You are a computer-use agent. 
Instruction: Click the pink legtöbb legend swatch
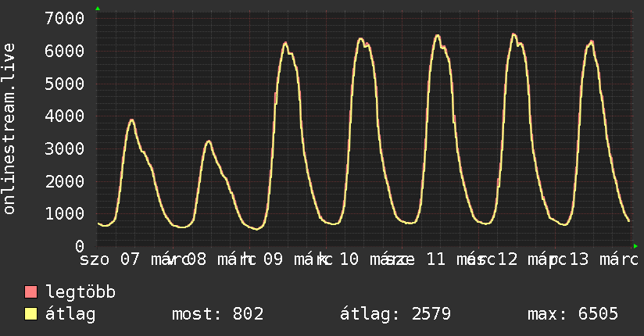pyautogui.click(x=30, y=292)
